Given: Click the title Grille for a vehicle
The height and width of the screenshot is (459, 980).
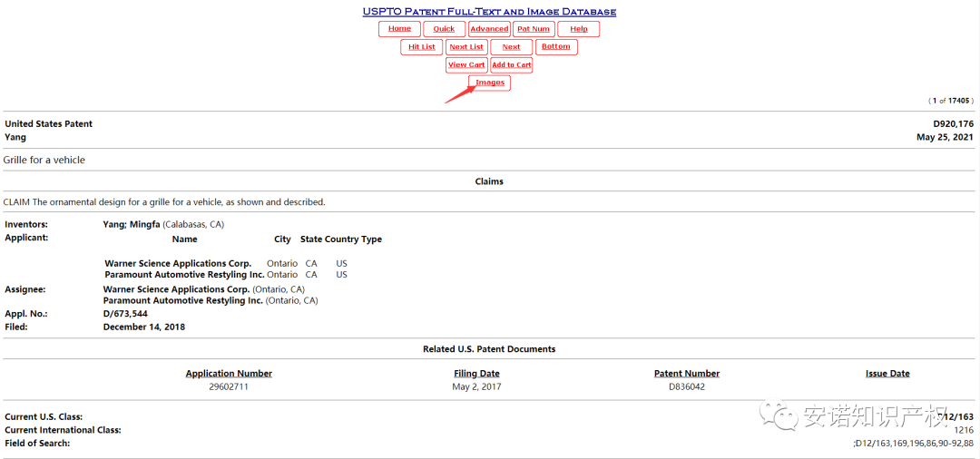Looking at the screenshot, I should coord(44,160).
